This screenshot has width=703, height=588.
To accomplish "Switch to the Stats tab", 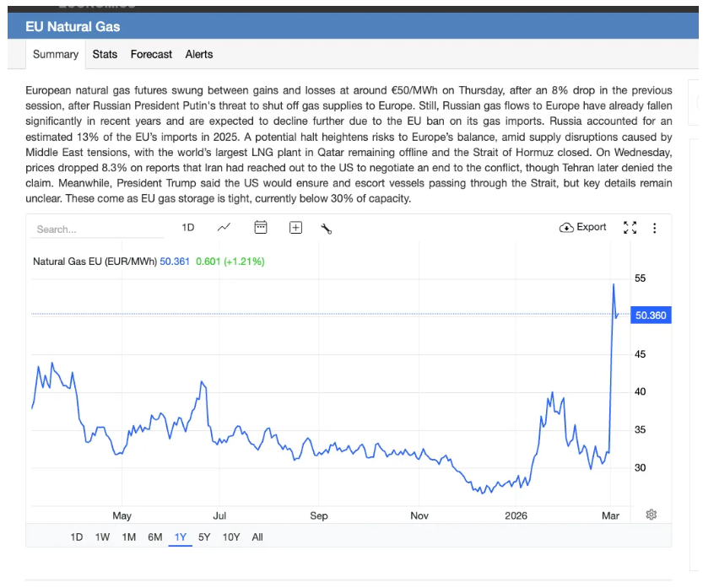I will click(105, 54).
